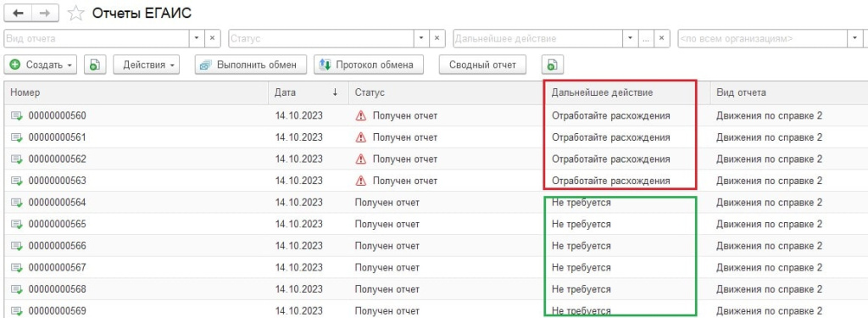This screenshot has width=868, height=318.
Task: Click Движения по справке 2 in row 00000000561
Action: [770, 137]
